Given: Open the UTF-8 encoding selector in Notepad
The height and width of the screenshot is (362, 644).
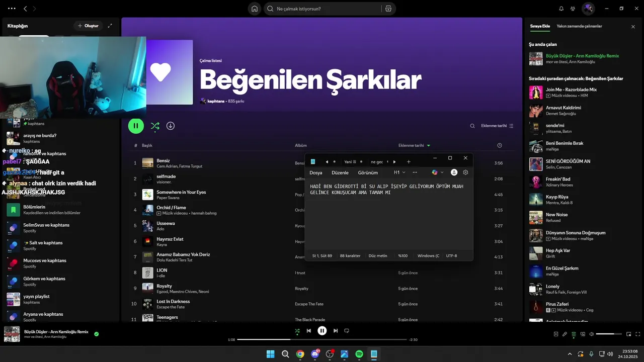Looking at the screenshot, I should [x=451, y=255].
